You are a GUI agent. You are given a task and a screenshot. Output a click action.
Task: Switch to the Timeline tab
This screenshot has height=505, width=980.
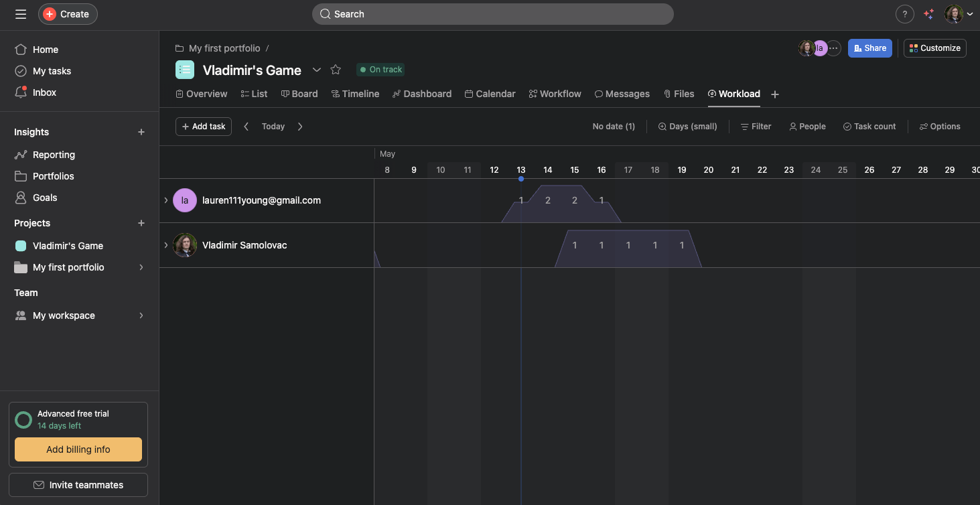click(355, 94)
